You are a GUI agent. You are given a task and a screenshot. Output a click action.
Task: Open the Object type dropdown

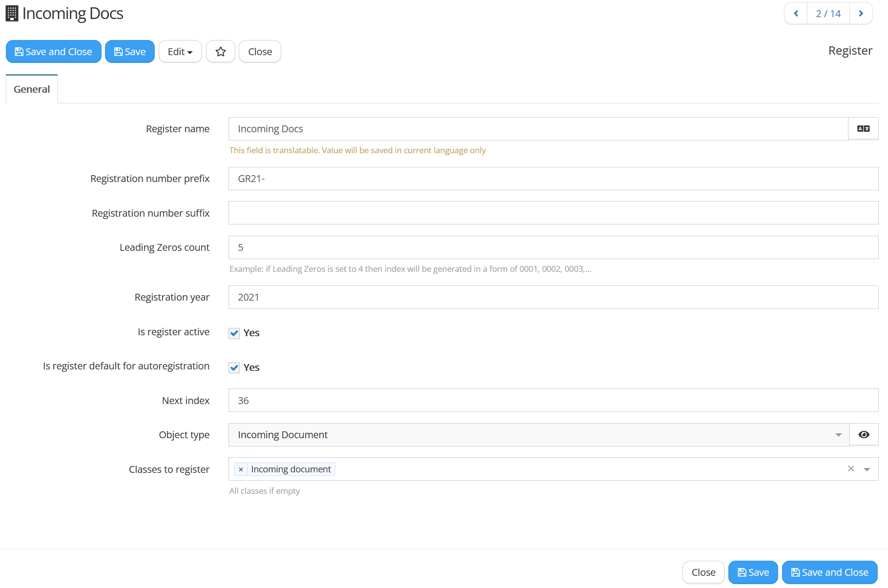point(839,434)
